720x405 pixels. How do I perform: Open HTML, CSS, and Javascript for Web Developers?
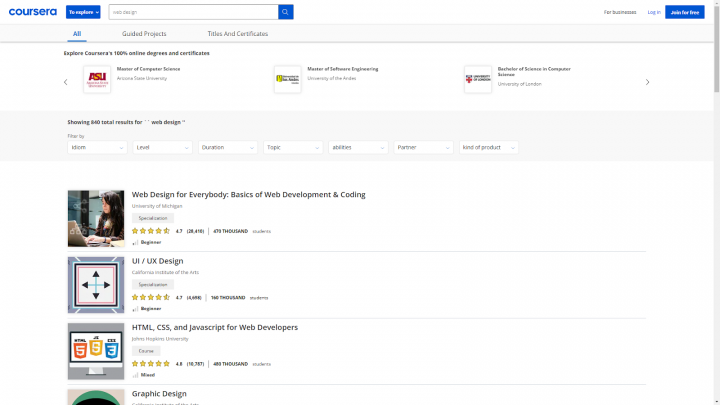(x=215, y=327)
